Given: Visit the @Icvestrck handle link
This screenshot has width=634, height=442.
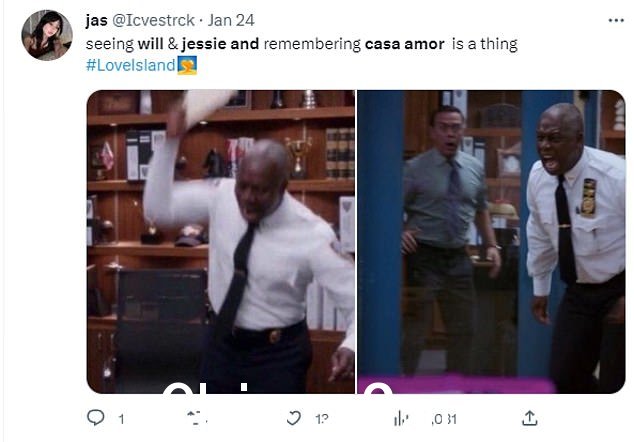Looking at the screenshot, I should point(153,20).
